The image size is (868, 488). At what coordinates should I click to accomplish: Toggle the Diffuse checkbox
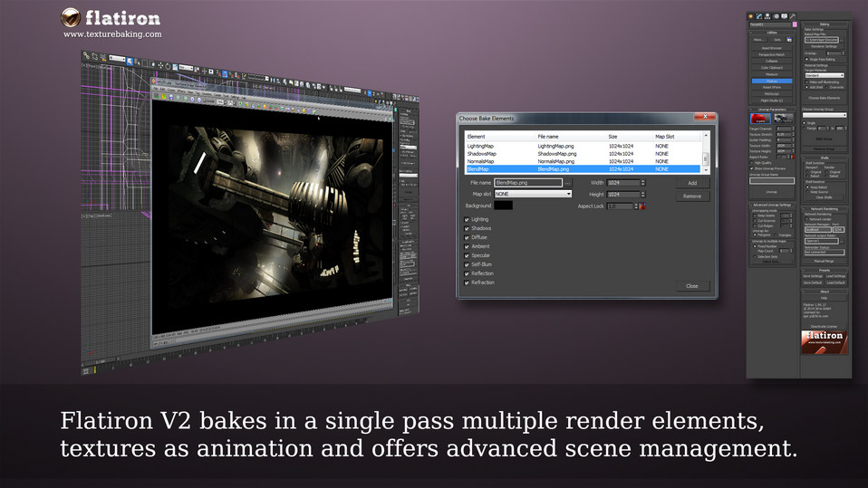[x=467, y=237]
